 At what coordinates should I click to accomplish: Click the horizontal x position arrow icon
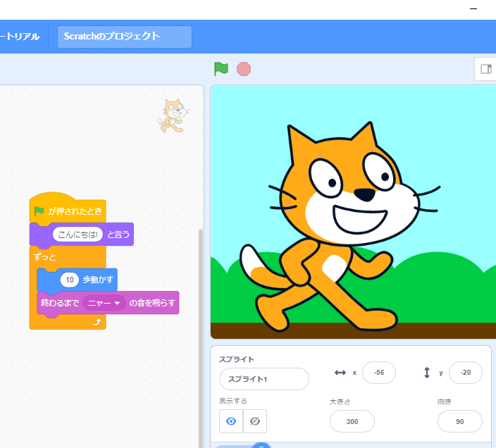[340, 373]
